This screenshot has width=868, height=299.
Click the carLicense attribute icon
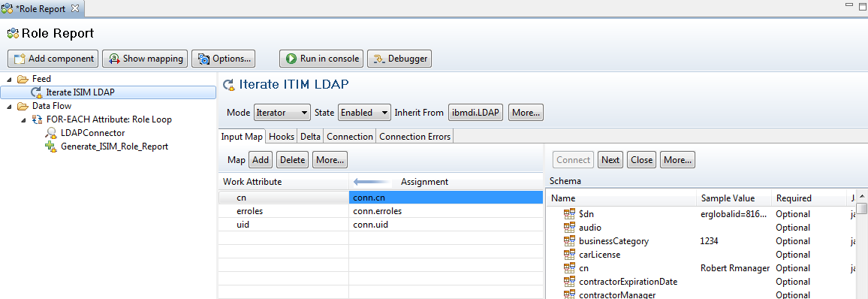(570, 255)
